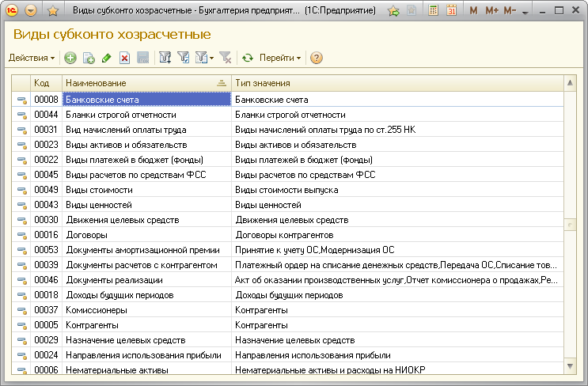Click the filter by current value icon

click(184, 58)
